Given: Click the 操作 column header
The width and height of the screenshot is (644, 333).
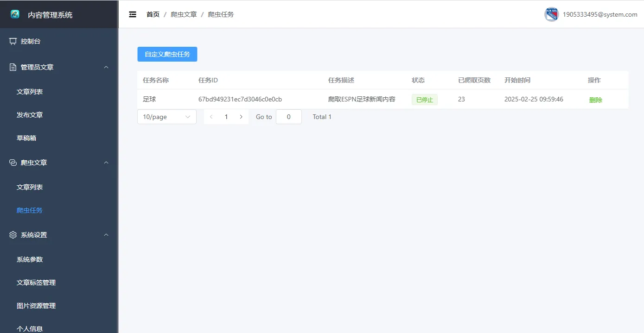Looking at the screenshot, I should (x=594, y=80).
